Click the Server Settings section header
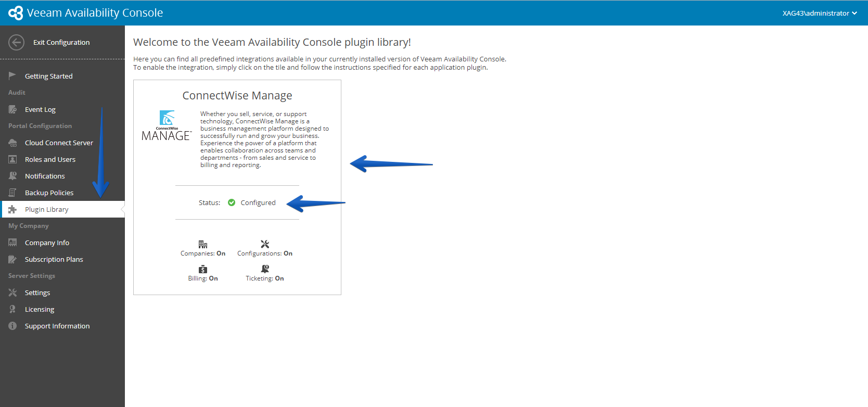The image size is (868, 407). (32, 276)
